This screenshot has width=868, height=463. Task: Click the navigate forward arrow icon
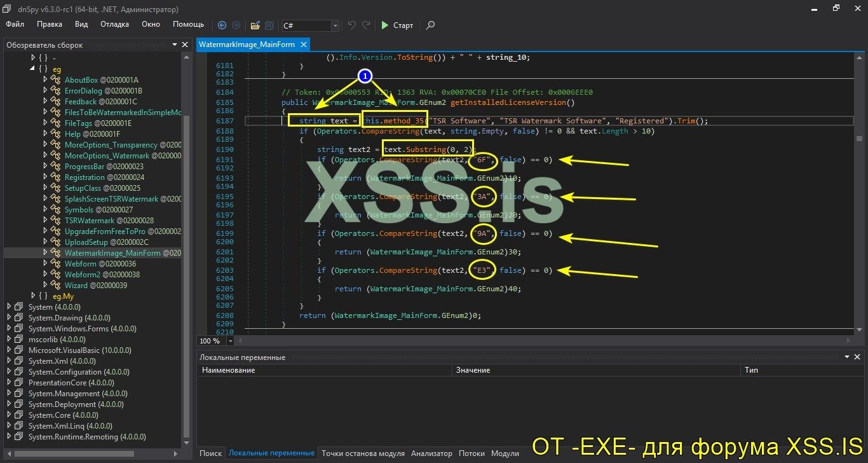click(x=236, y=25)
